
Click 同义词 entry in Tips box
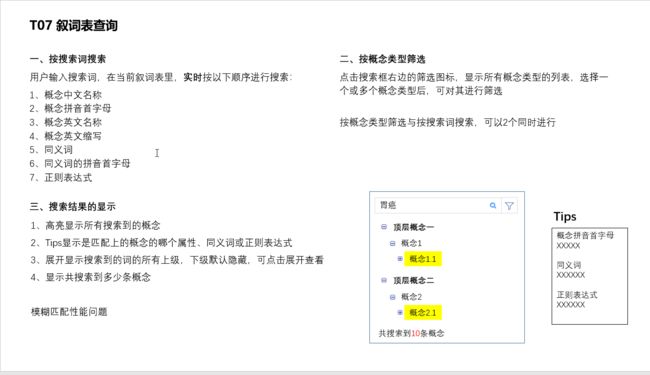pyautogui.click(x=569, y=265)
